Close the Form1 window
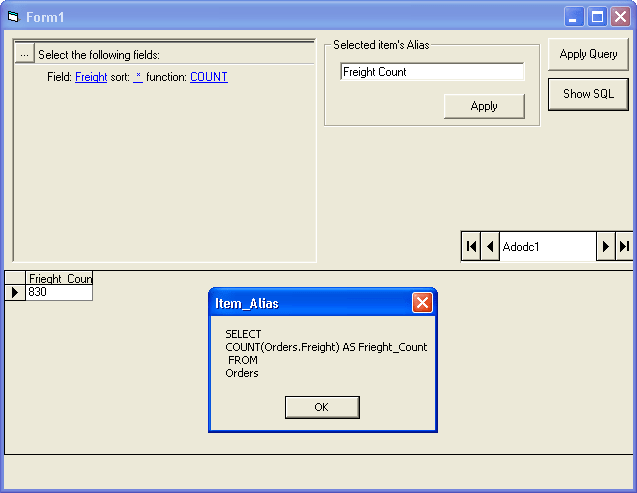The height and width of the screenshot is (493, 637). pyautogui.click(x=620, y=17)
